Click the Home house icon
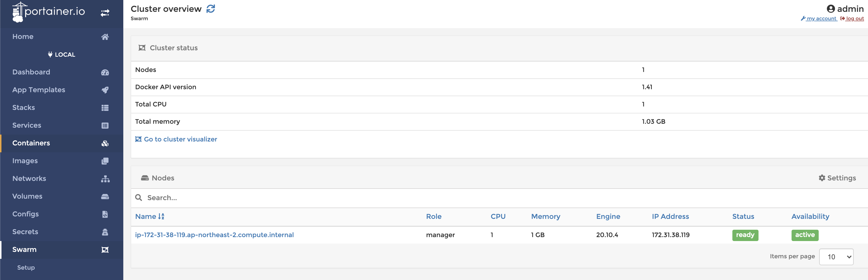 pos(105,37)
